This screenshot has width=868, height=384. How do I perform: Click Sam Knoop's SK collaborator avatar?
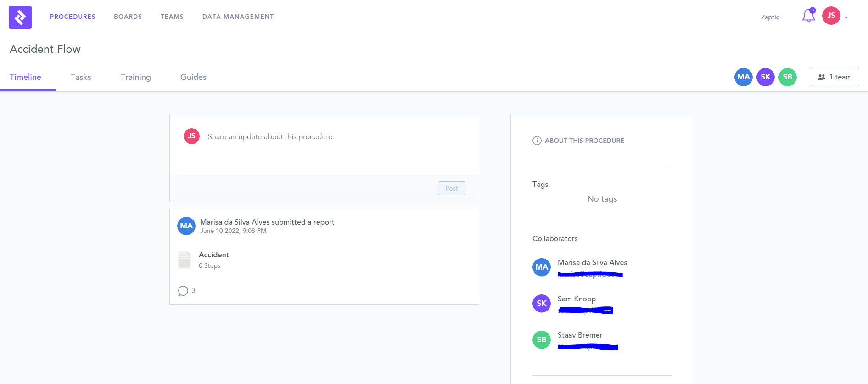pos(542,304)
